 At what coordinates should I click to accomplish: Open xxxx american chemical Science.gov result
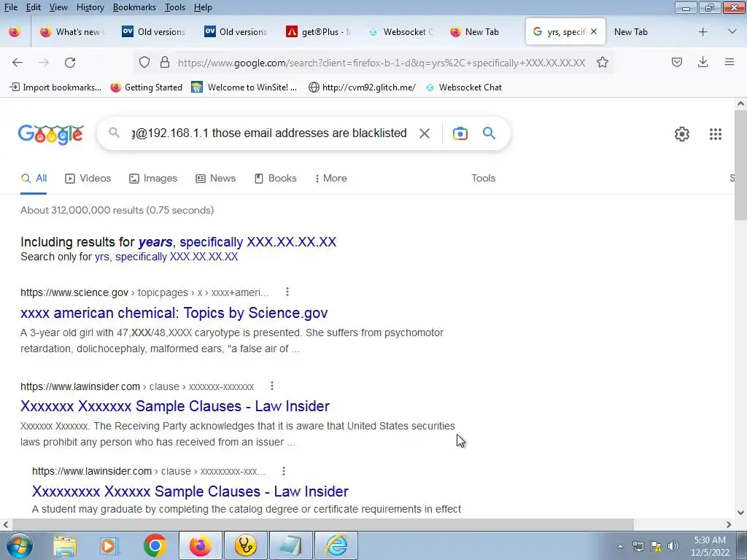[x=174, y=313]
